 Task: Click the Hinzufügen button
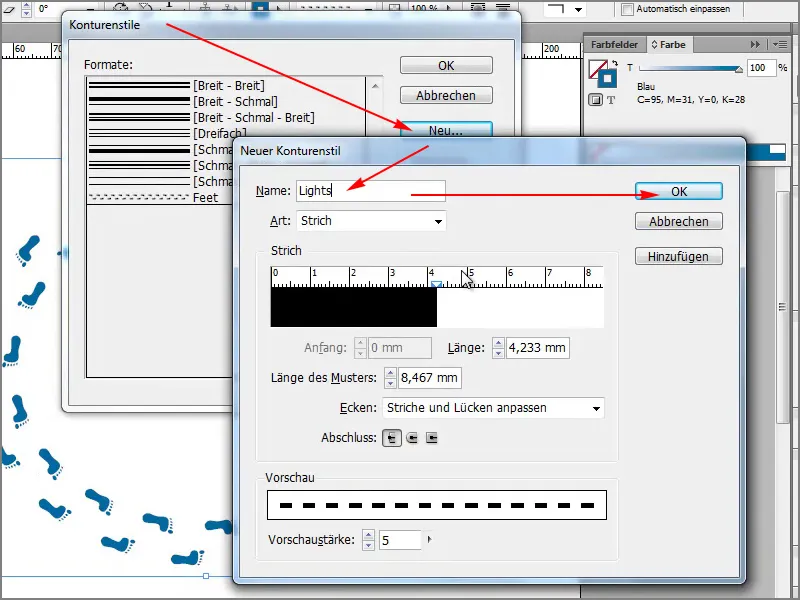(x=679, y=256)
